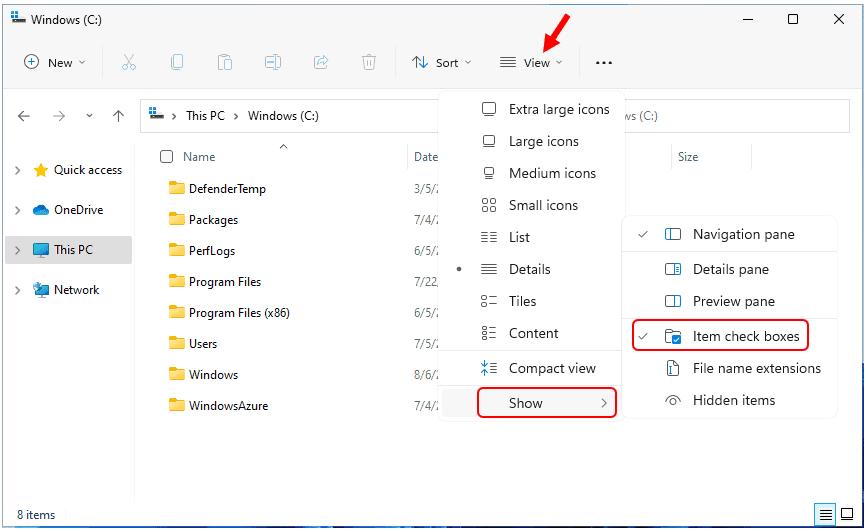This screenshot has width=867, height=530.
Task: Click the Share icon in toolbar
Action: tap(321, 62)
